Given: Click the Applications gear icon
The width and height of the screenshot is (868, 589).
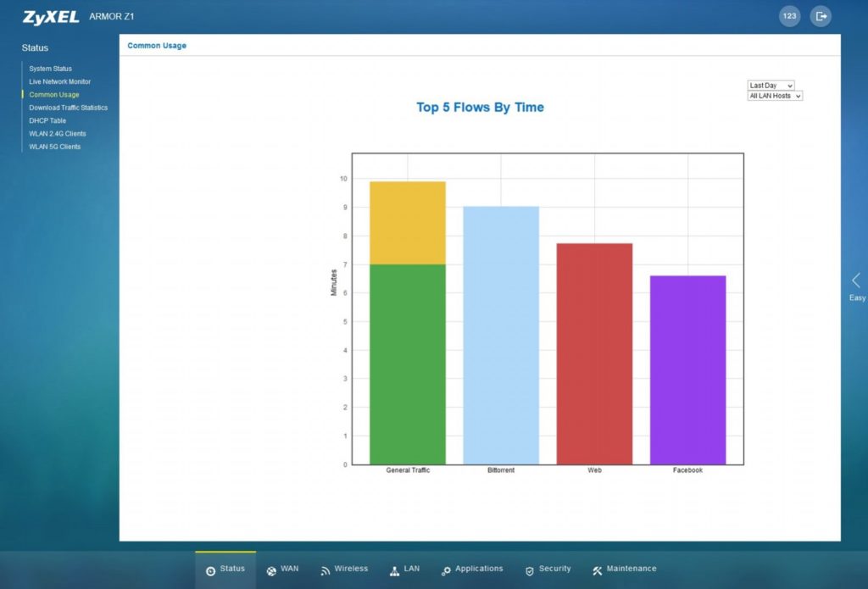Looking at the screenshot, I should [446, 570].
